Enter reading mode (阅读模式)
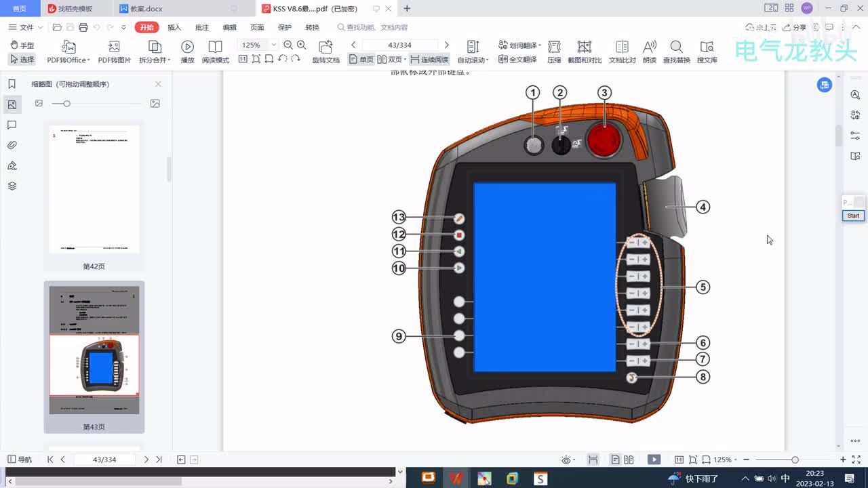 tap(215, 52)
